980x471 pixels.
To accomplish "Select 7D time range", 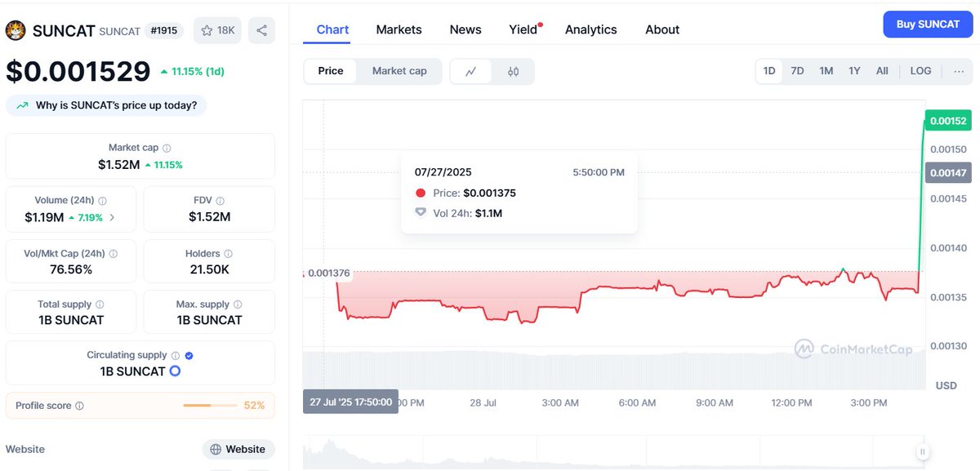I will [797, 71].
